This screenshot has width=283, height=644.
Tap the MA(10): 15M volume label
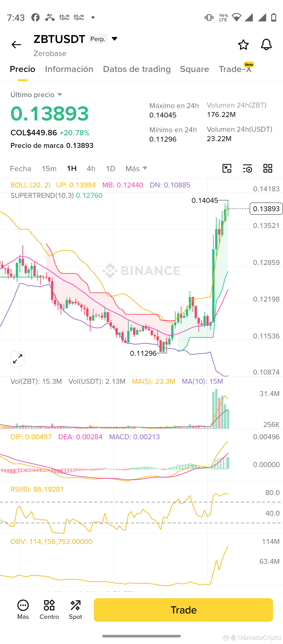coord(202,381)
